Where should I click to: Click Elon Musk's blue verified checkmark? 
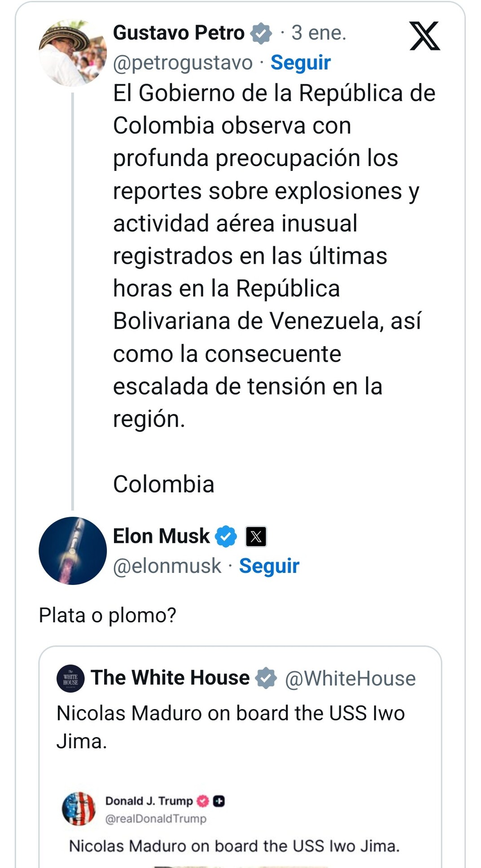point(226,537)
